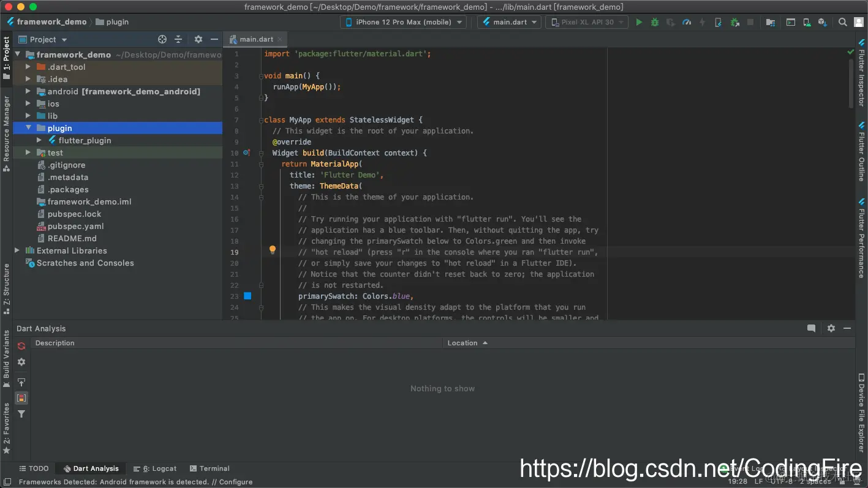Click the Dart Analysis feedback bubble icon
Image resolution: width=868 pixels, height=488 pixels.
pyautogui.click(x=812, y=328)
